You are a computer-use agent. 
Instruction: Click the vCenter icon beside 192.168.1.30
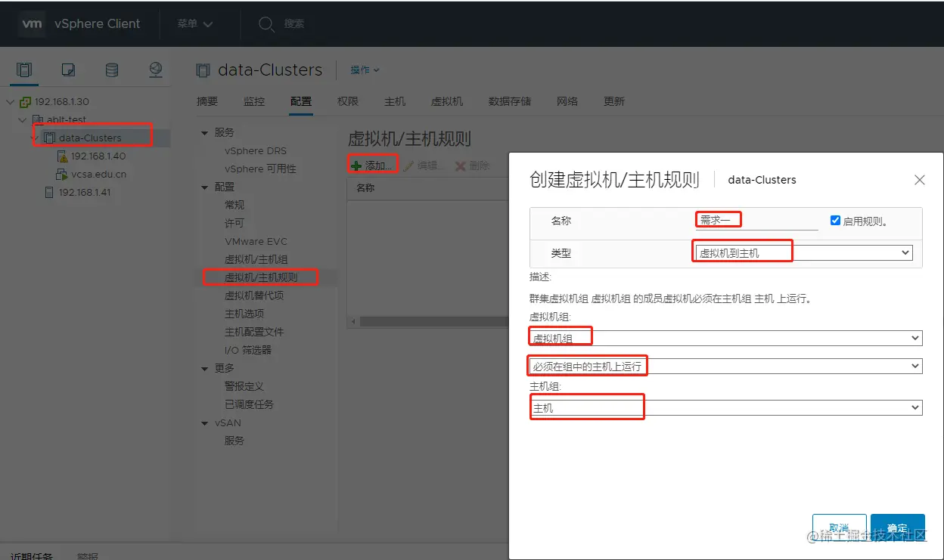pos(26,101)
